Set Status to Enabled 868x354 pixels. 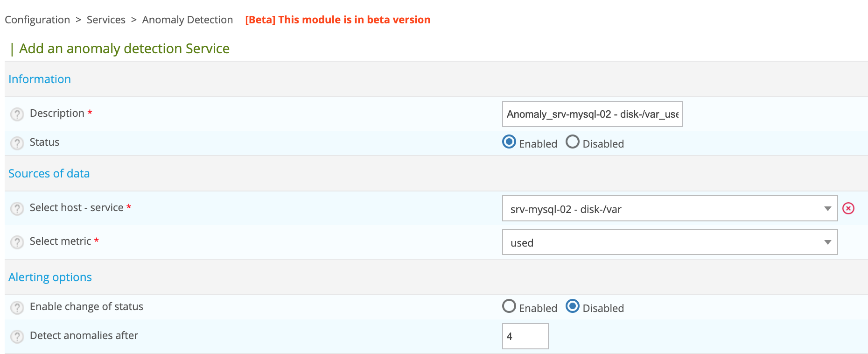509,142
